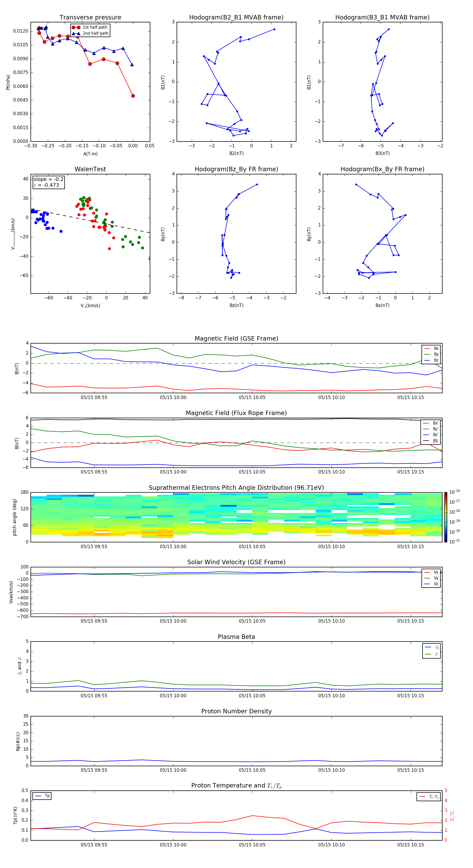Click the '2nd half path' legend entry
Image resolution: width=473 pixels, height=868 pixels.
tap(90, 33)
